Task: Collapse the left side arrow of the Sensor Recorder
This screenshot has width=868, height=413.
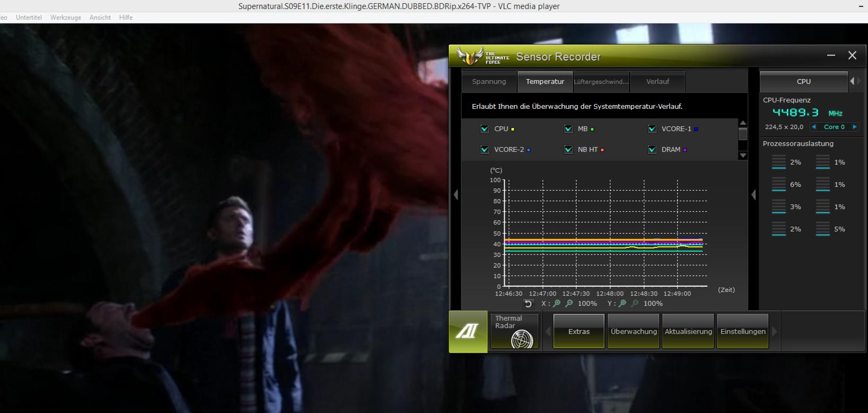Action: [455, 195]
